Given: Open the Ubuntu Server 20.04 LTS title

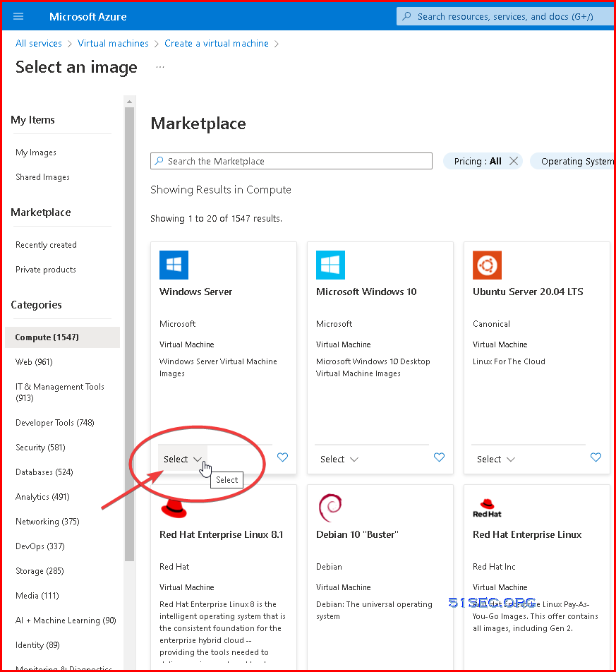Looking at the screenshot, I should coord(528,292).
